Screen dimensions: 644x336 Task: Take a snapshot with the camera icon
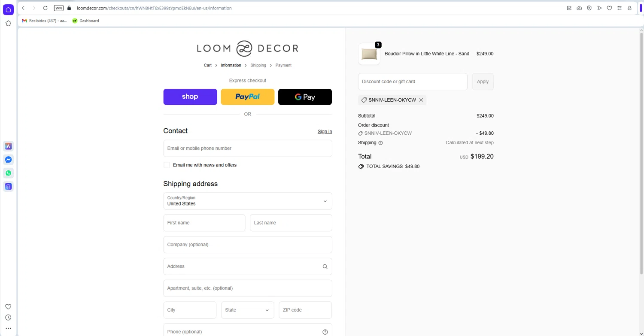579,8
